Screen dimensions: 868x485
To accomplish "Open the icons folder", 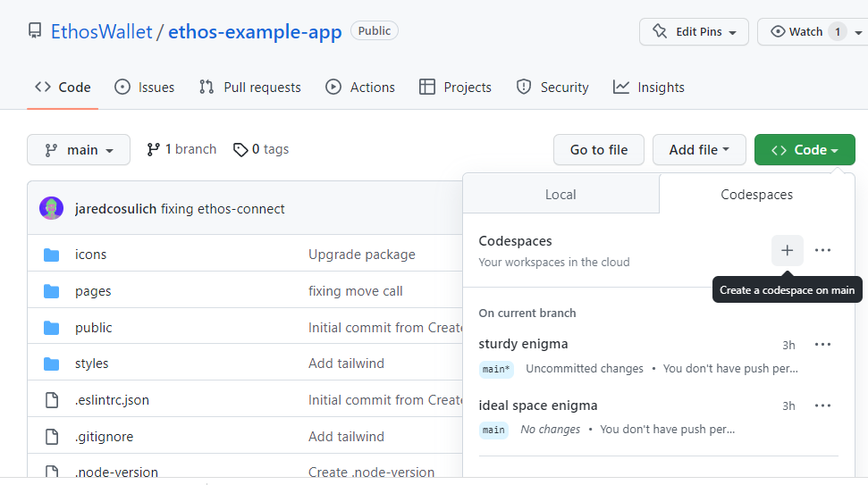I will [x=91, y=255].
